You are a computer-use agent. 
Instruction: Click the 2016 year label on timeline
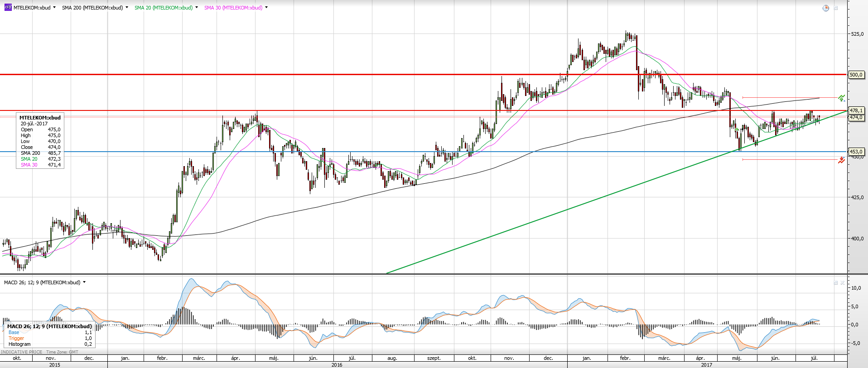click(x=337, y=365)
